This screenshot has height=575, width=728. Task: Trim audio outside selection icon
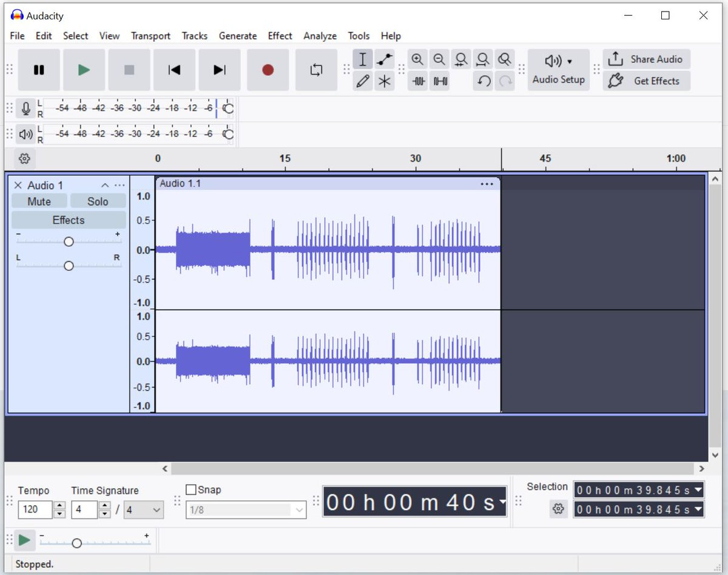(x=417, y=81)
